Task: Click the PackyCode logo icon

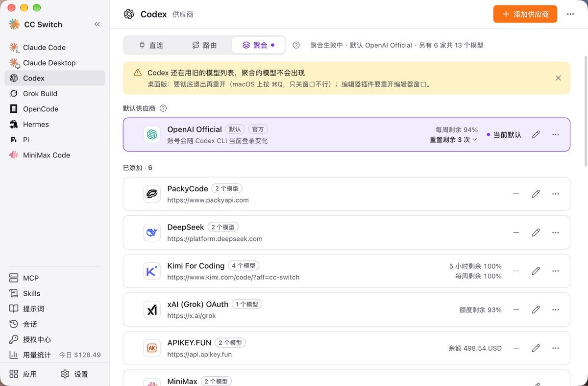Action: [x=152, y=194]
